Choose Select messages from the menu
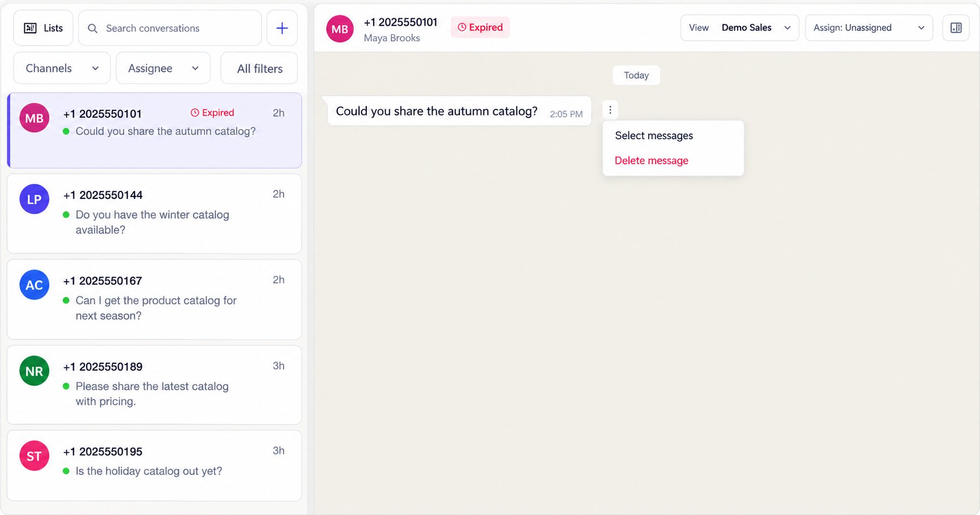 654,135
